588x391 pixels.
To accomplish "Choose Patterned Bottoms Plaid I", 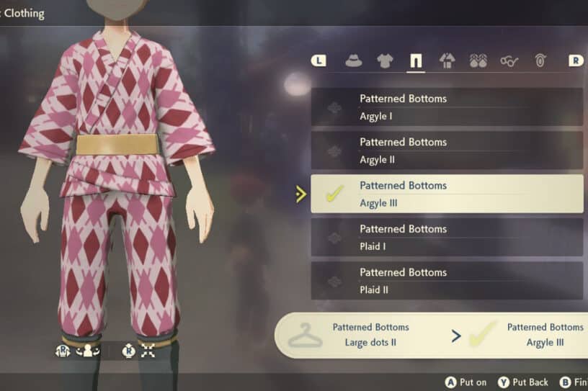I will click(x=447, y=238).
